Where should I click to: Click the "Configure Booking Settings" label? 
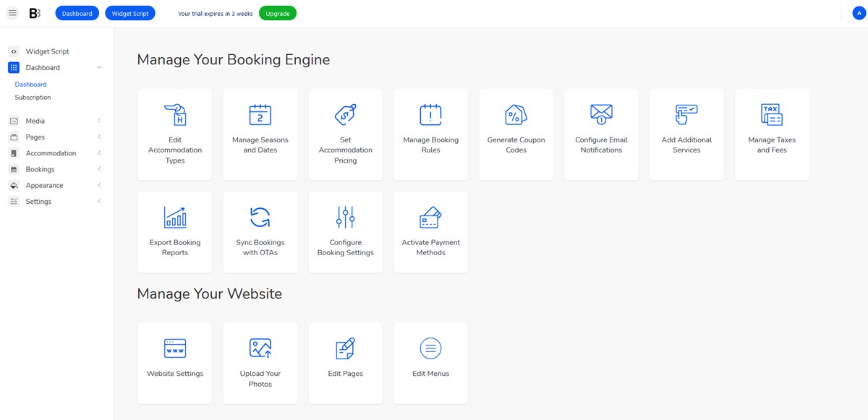(x=346, y=247)
